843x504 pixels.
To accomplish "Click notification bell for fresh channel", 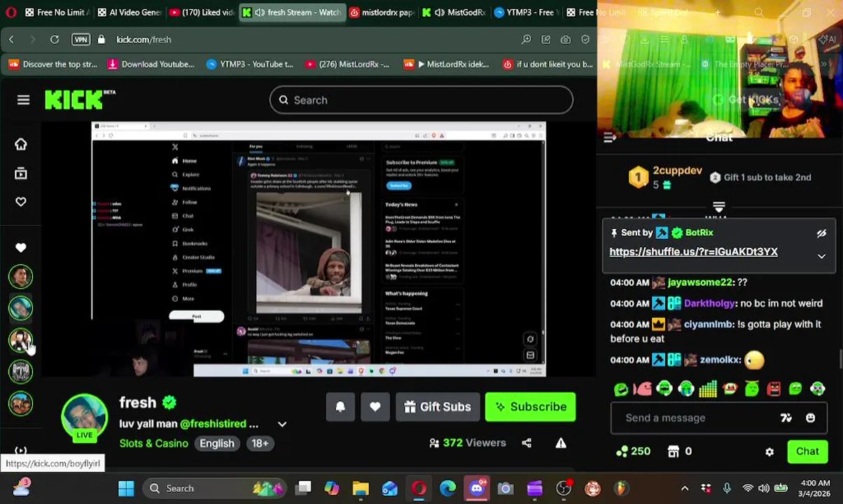I will (x=340, y=407).
